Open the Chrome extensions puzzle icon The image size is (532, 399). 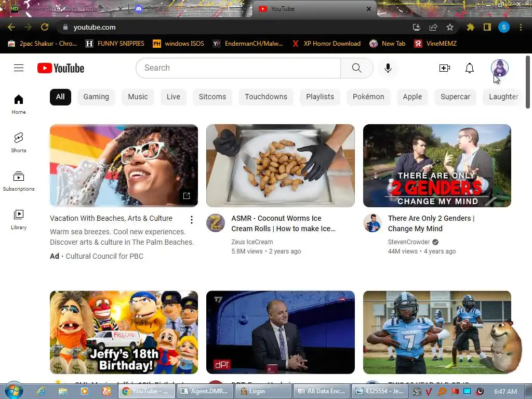click(471, 27)
